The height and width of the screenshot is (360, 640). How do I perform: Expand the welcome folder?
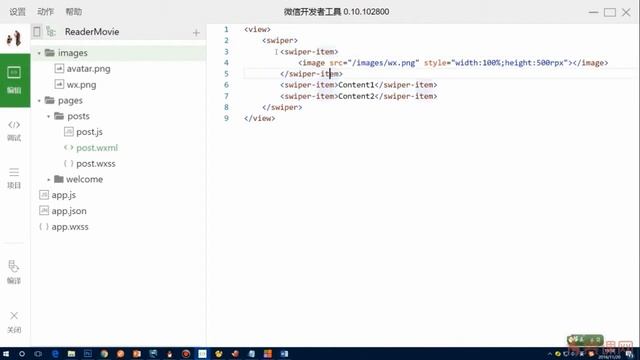click(x=49, y=179)
